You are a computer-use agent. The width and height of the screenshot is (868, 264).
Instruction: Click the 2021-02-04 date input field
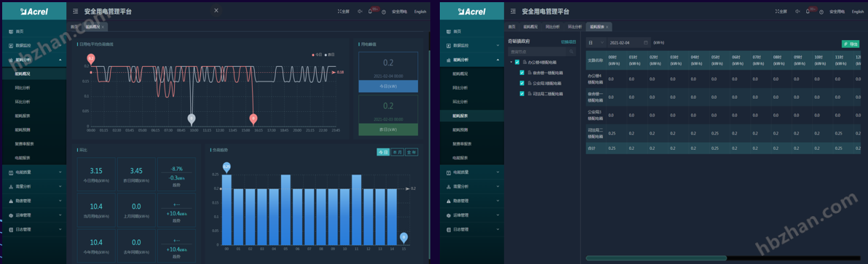point(628,42)
